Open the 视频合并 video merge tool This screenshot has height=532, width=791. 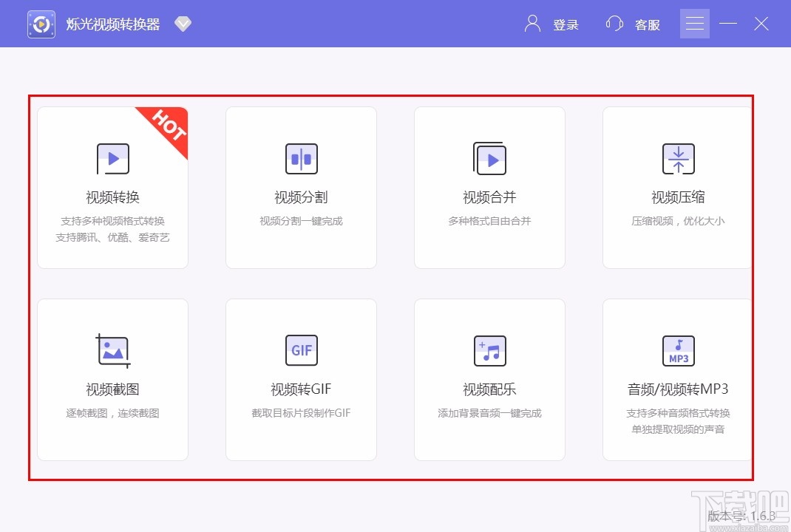point(489,187)
